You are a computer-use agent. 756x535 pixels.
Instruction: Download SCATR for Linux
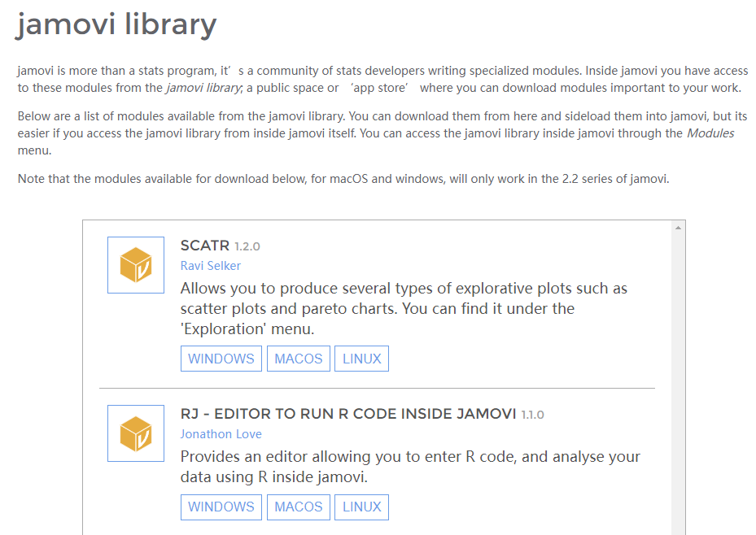[x=361, y=359]
